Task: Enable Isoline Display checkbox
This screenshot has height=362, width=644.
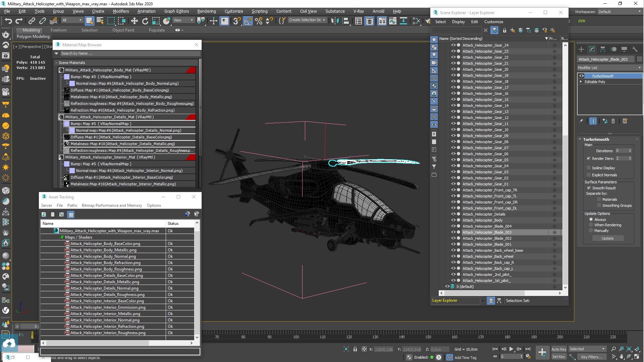Action: pos(589,168)
